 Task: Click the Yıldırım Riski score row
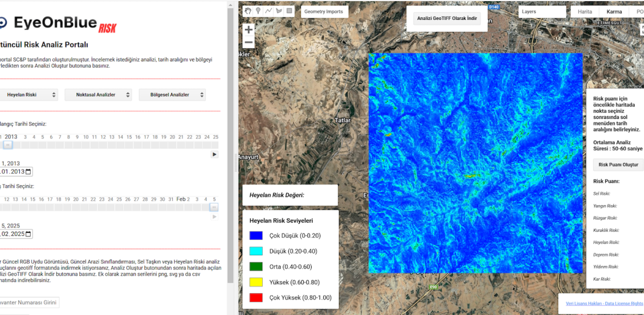(606, 267)
